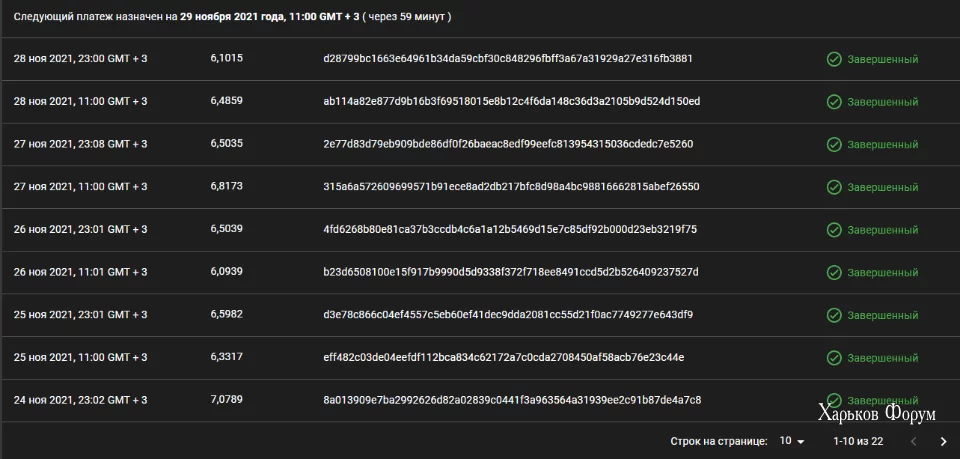The width and height of the screenshot is (960, 459).
Task: Go to the next page of payments
Action: (x=943, y=441)
